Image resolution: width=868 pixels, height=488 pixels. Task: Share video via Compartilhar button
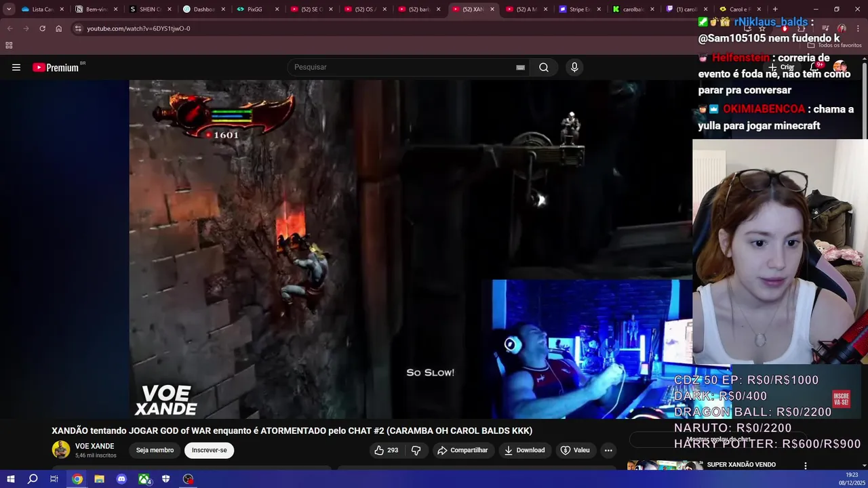(462, 450)
